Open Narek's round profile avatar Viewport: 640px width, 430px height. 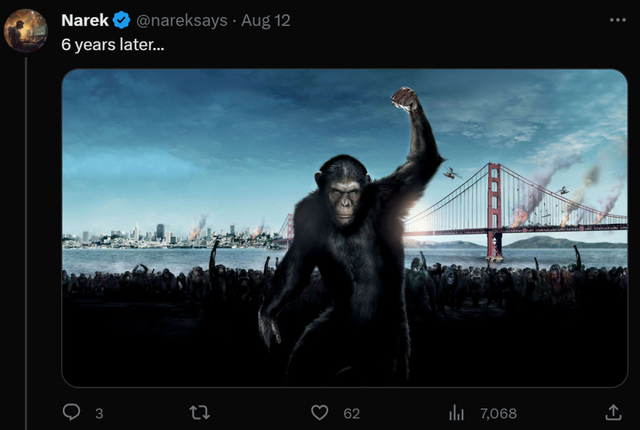click(26, 31)
